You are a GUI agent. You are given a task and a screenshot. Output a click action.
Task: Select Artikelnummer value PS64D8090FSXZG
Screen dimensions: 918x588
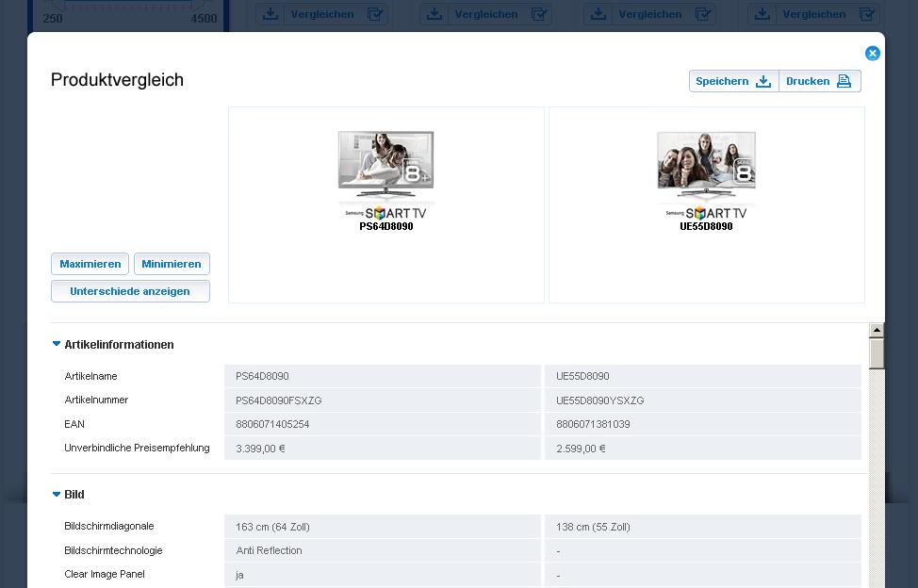[x=279, y=400]
